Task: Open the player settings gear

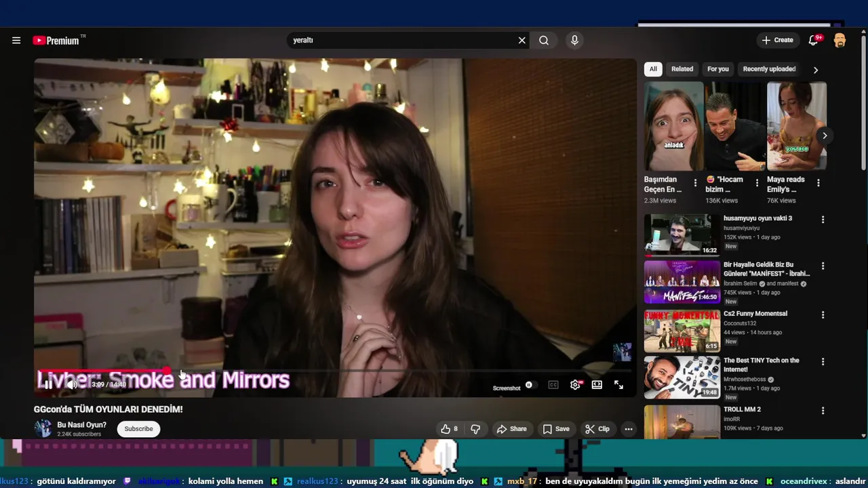Action: 575,385
